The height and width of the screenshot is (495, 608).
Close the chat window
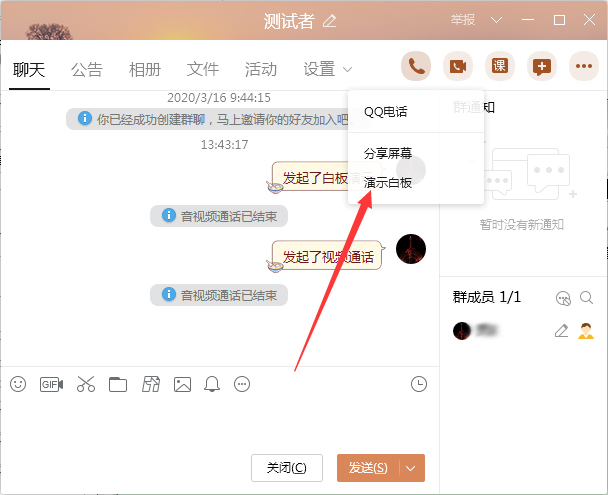[589, 20]
